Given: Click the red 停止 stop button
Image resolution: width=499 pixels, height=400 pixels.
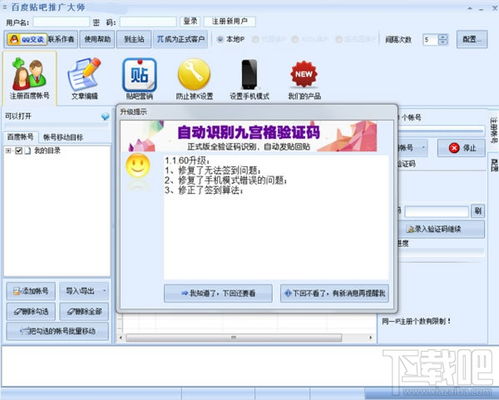Looking at the screenshot, I should pos(462,148).
